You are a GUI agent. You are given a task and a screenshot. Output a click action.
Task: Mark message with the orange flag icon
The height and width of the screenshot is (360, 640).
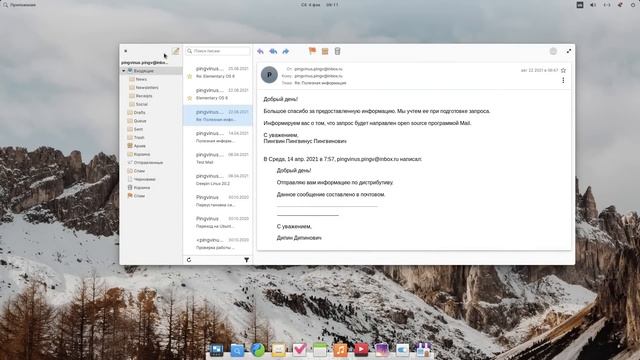[x=312, y=51]
